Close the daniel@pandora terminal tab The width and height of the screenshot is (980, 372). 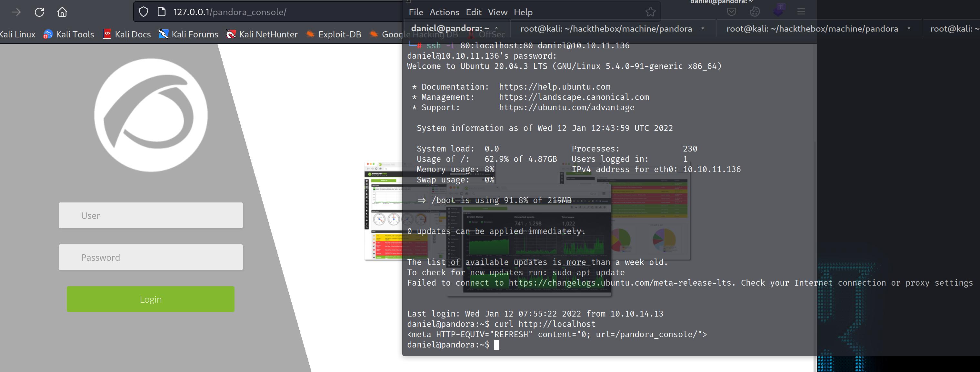pyautogui.click(x=496, y=28)
